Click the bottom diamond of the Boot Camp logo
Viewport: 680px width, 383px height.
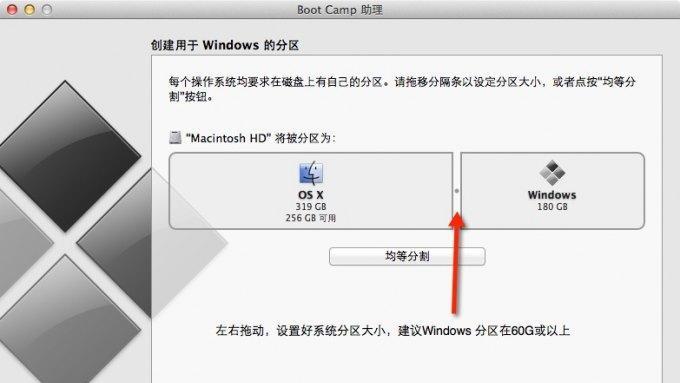click(x=66, y=319)
